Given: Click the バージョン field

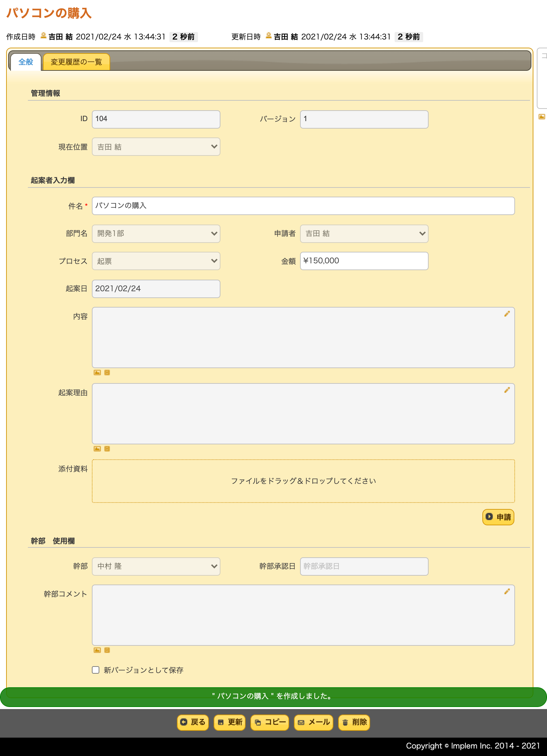Looking at the screenshot, I should pyautogui.click(x=364, y=119).
